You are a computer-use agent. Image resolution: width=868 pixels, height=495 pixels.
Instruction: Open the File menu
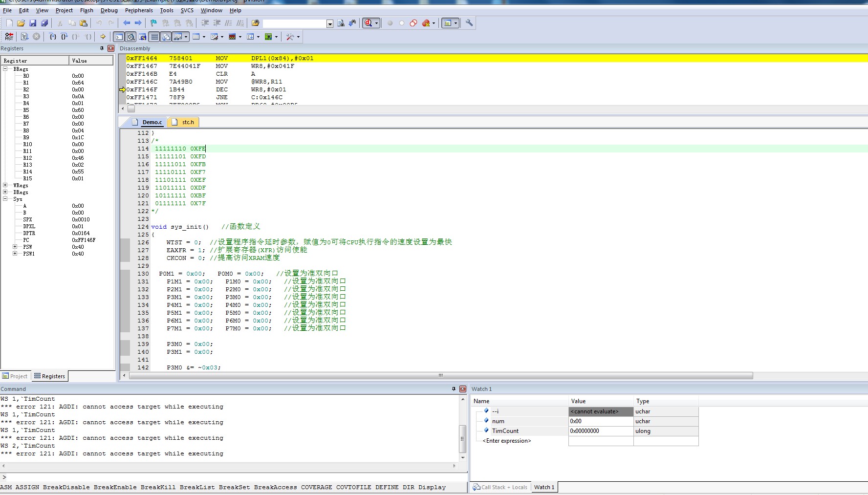7,10
